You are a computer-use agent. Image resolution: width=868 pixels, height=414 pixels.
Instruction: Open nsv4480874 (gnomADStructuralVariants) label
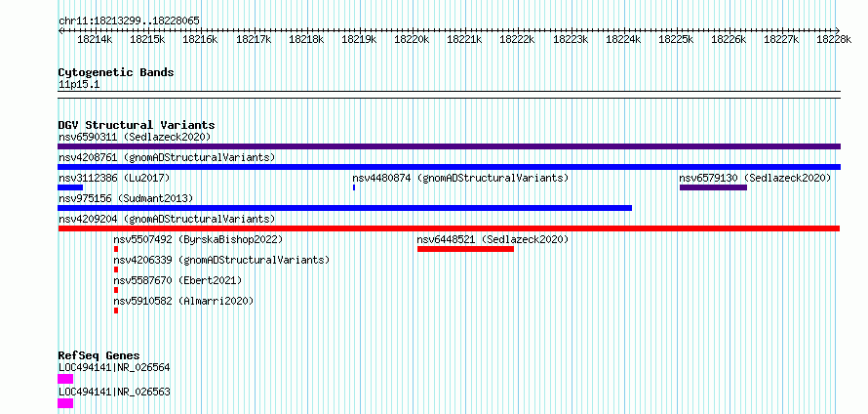tap(460, 178)
